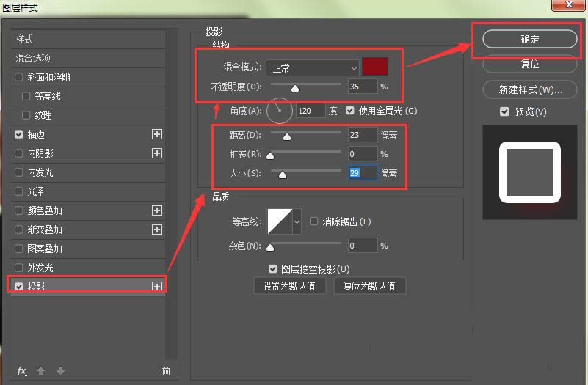This screenshot has width=588, height=385.
Task: Enable the 内阴影 checkbox
Action: (18, 153)
